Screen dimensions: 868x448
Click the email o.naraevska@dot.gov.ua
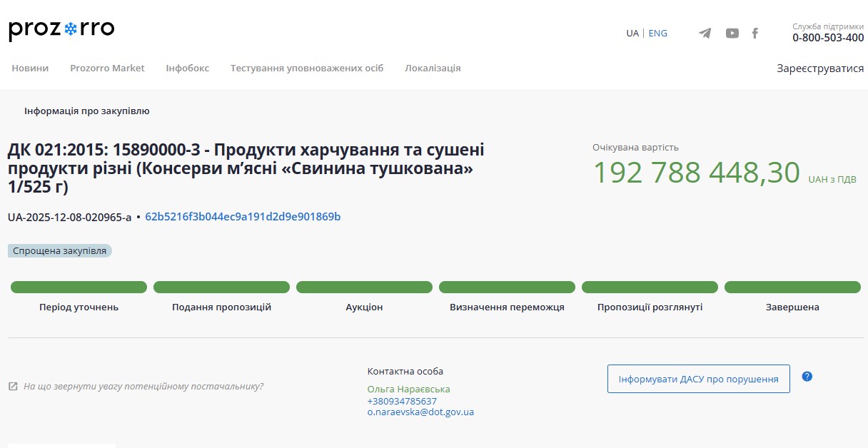tap(420, 412)
